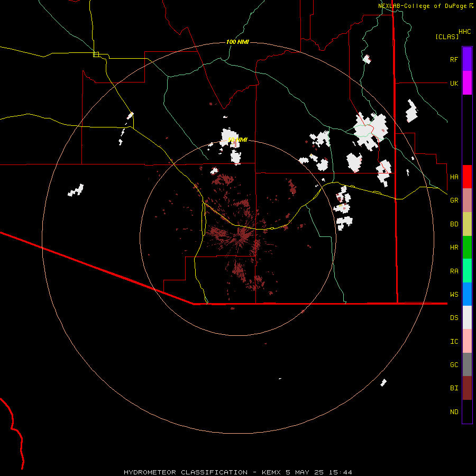Pick the HR green legend swatch
Screen dimensions: 476x476
(467, 248)
